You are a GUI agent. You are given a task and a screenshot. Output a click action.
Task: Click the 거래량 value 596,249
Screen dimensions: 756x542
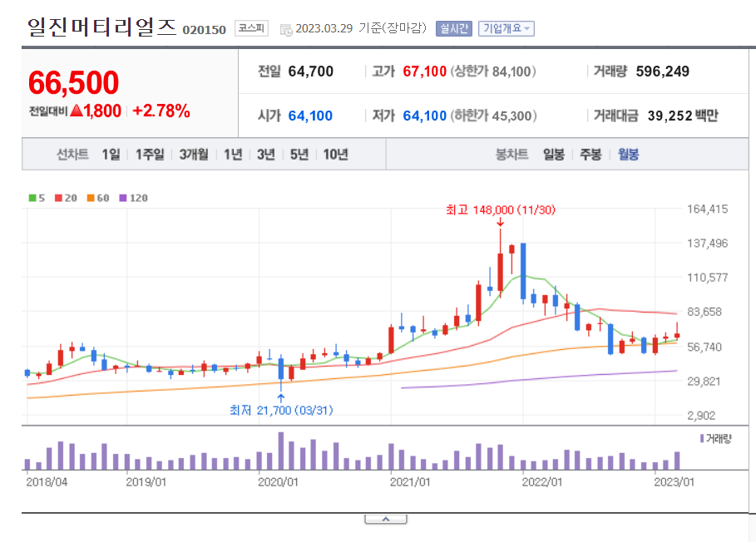tap(663, 71)
